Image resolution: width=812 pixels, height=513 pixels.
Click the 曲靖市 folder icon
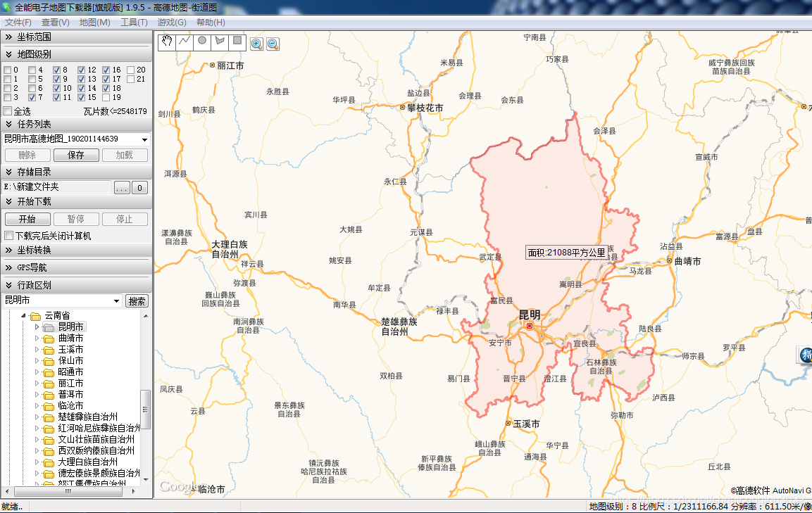[49, 338]
